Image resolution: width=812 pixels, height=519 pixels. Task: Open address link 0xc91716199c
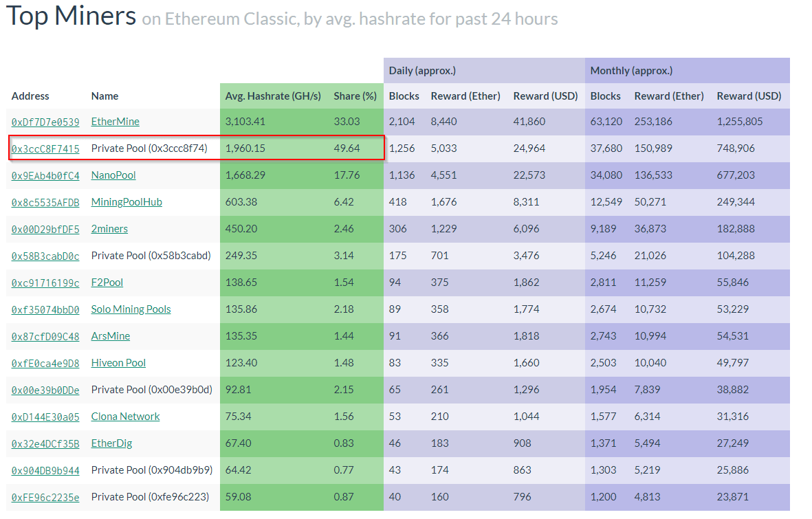pos(45,283)
